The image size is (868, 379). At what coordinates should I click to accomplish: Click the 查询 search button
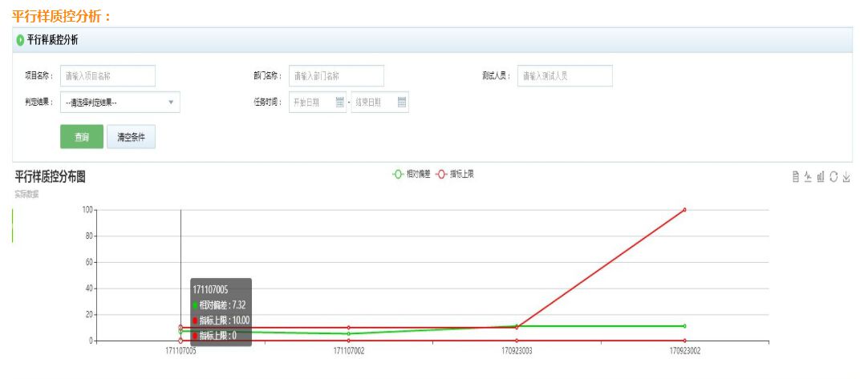click(x=82, y=137)
